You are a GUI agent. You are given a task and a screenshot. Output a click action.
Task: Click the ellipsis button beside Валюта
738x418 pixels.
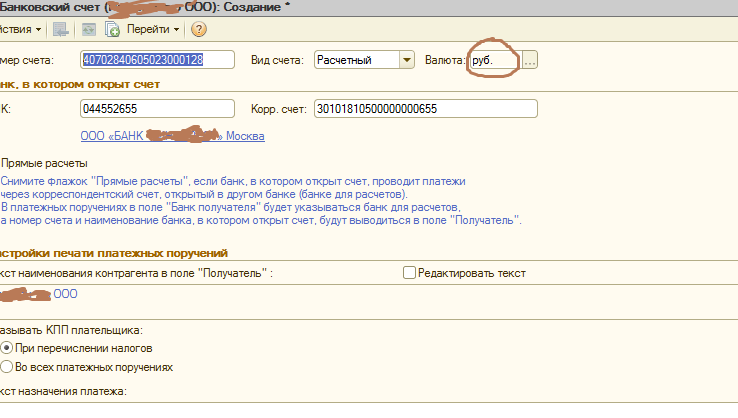point(529,60)
